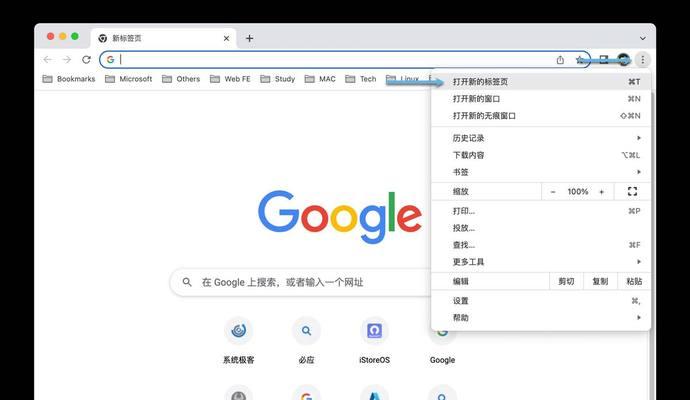Viewport: 690px width, 400px height.
Task: Open the iStoreOS shortcut
Action: click(374, 341)
